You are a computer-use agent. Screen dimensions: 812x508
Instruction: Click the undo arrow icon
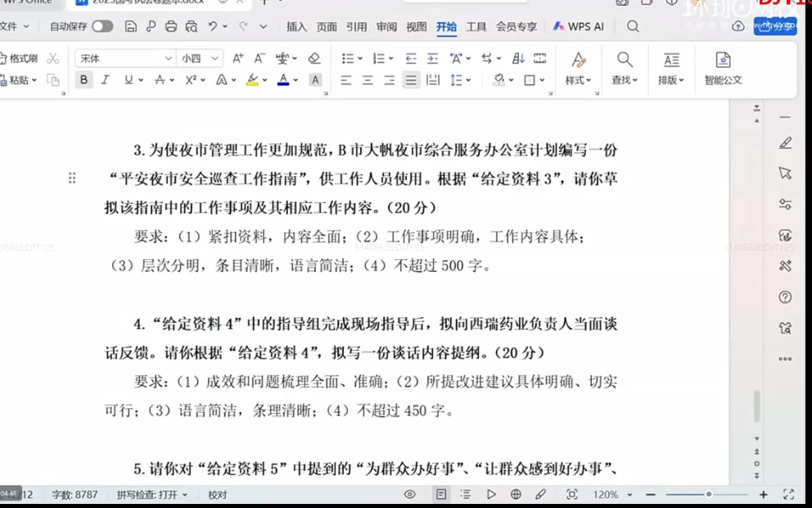coord(213,27)
